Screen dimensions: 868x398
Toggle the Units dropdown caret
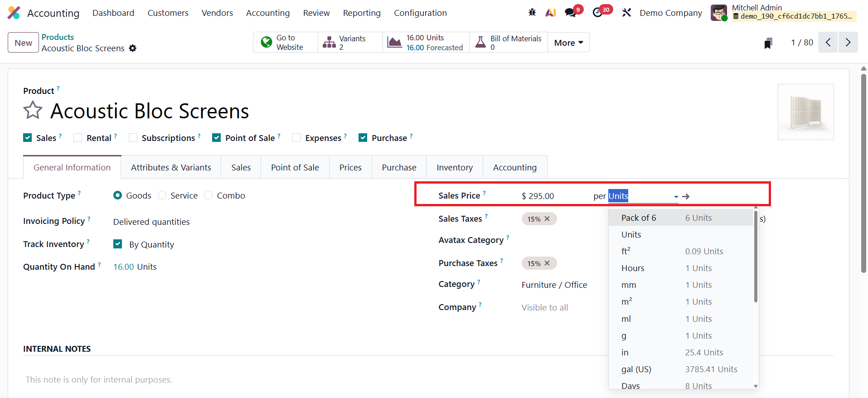point(676,197)
